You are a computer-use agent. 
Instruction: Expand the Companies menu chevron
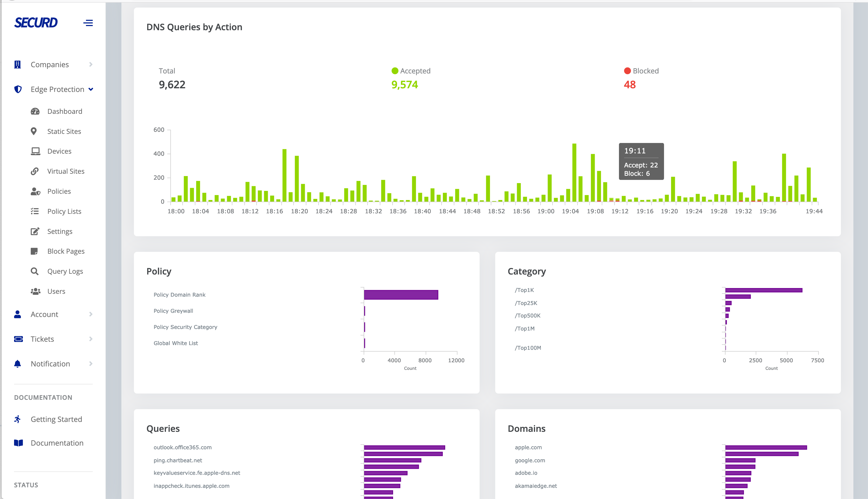[91, 64]
